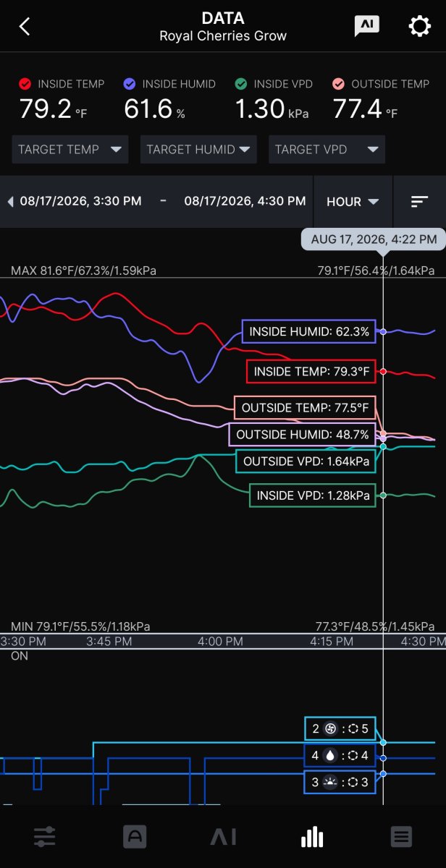The image size is (446, 868).
Task: Toggle Inside Temp red checkmark
Action: 25,84
